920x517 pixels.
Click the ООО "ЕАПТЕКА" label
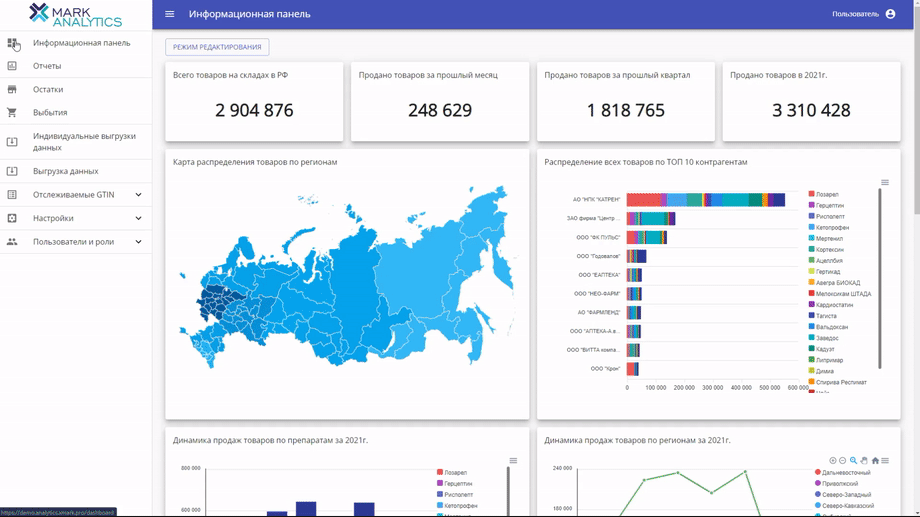pyautogui.click(x=599, y=275)
